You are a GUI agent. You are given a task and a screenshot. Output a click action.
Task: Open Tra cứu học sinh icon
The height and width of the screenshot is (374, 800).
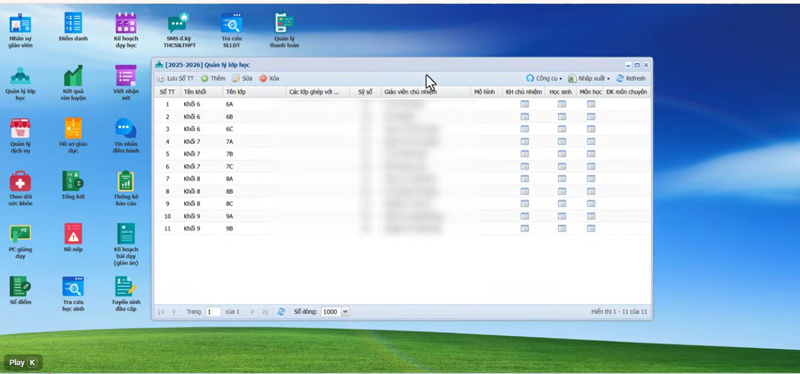[x=73, y=294]
